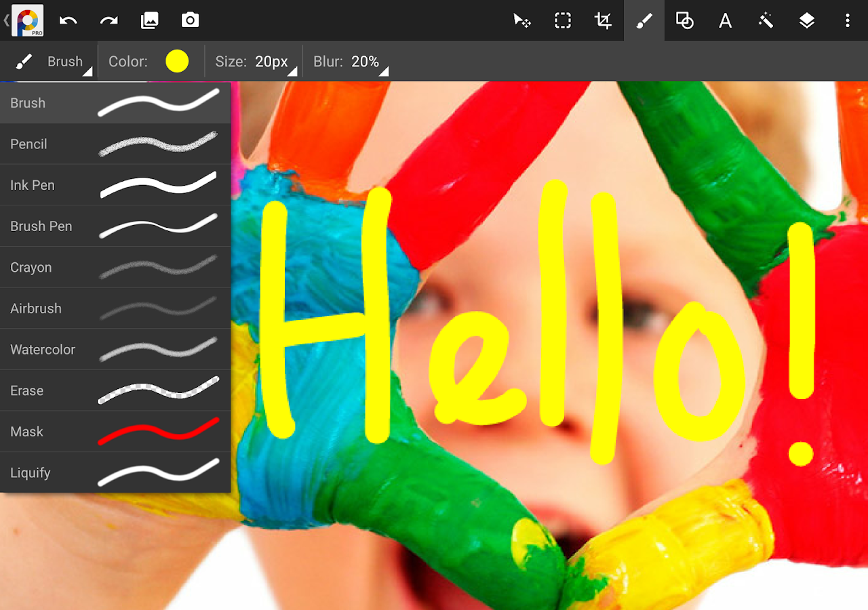Select the move/pointer tool icon
The image size is (868, 610).
pyautogui.click(x=521, y=20)
